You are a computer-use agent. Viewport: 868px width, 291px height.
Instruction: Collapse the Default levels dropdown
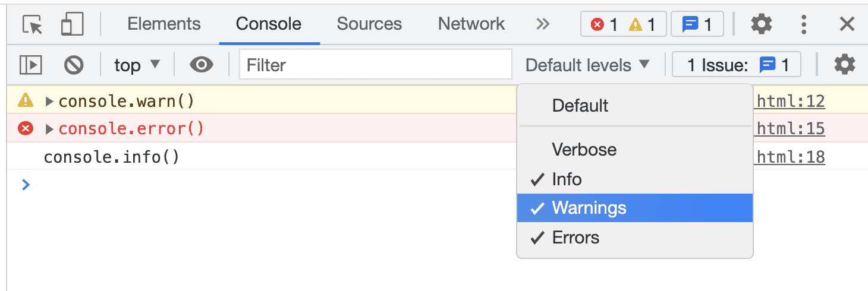(587, 65)
